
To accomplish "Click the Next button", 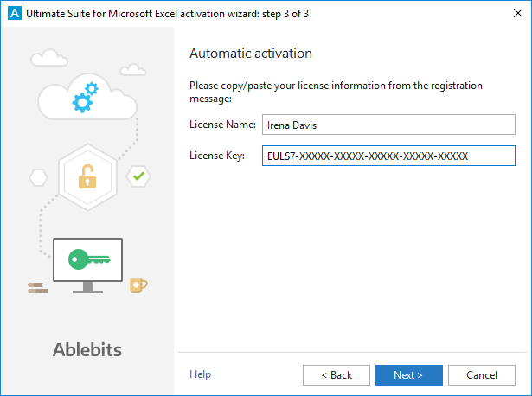I will click(409, 375).
